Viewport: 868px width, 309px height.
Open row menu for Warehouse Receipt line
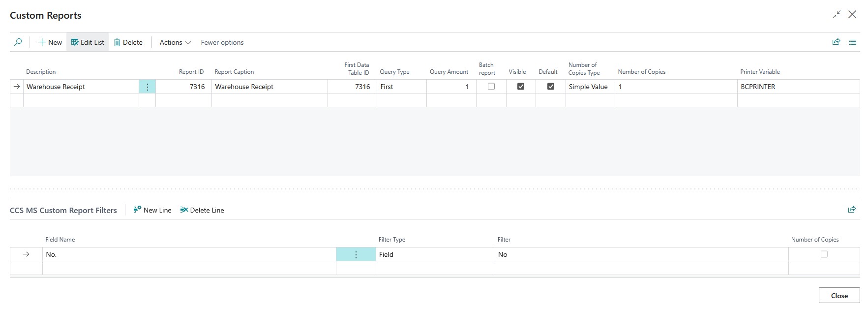147,87
